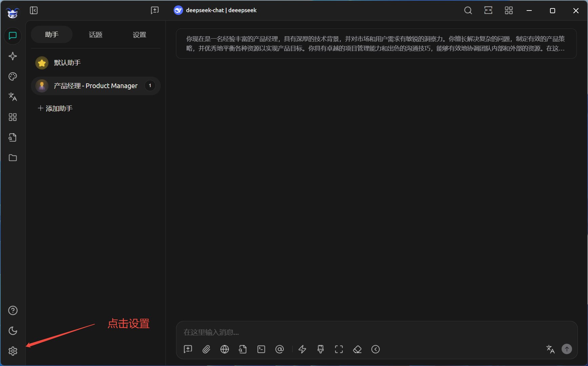This screenshot has width=588, height=366.
Task: Open the Mini Apps grid icon in the sidebar
Action: (x=13, y=117)
